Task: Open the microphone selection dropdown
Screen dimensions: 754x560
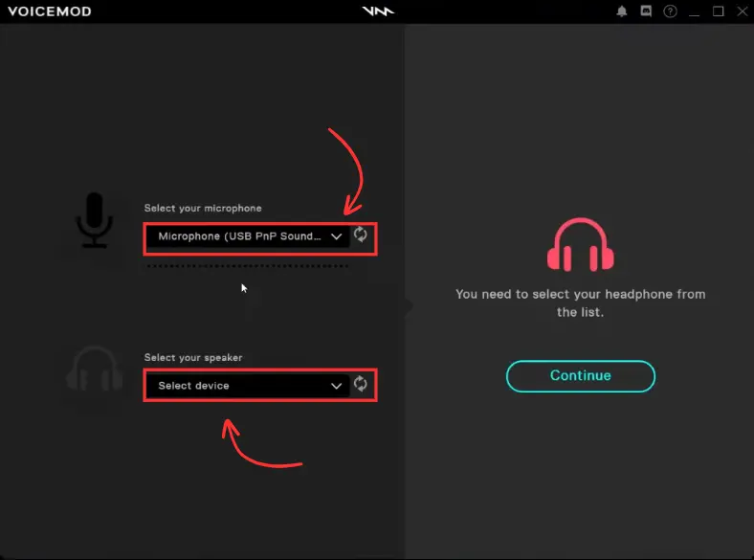Action: point(248,236)
